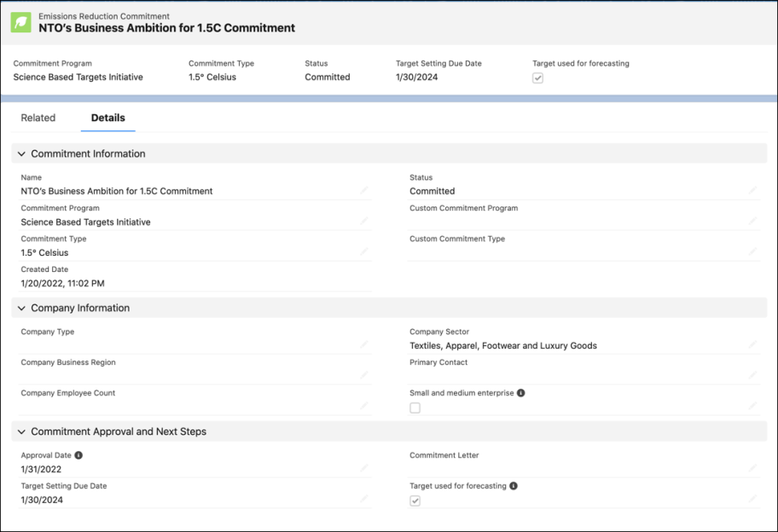Collapse the Company Information section
Viewport: 778px width, 532px height.
[x=21, y=308]
